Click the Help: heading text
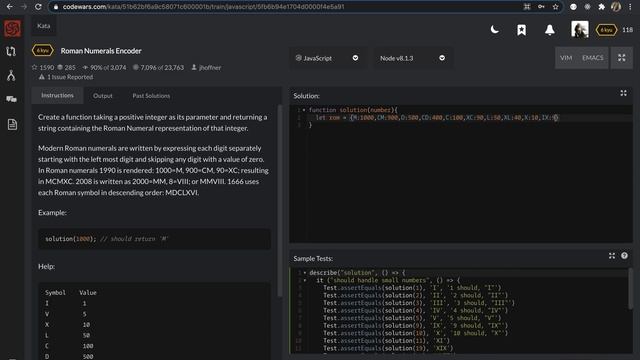640x360 pixels. click(x=47, y=266)
